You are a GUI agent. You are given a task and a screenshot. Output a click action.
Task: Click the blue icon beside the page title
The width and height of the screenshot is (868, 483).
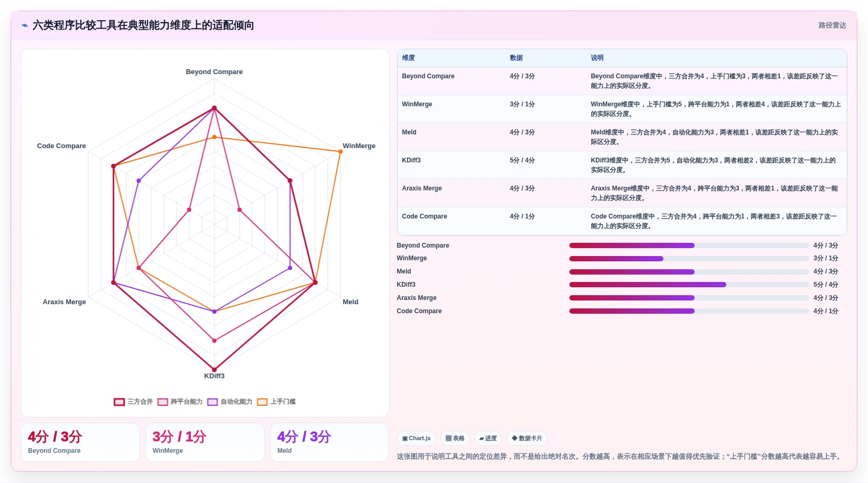pos(25,25)
